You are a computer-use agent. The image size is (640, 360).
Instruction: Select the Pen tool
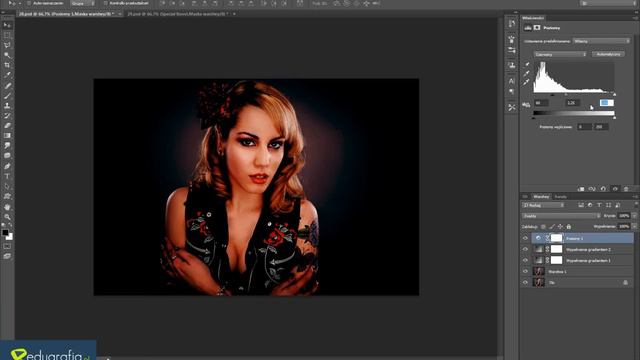point(7,166)
